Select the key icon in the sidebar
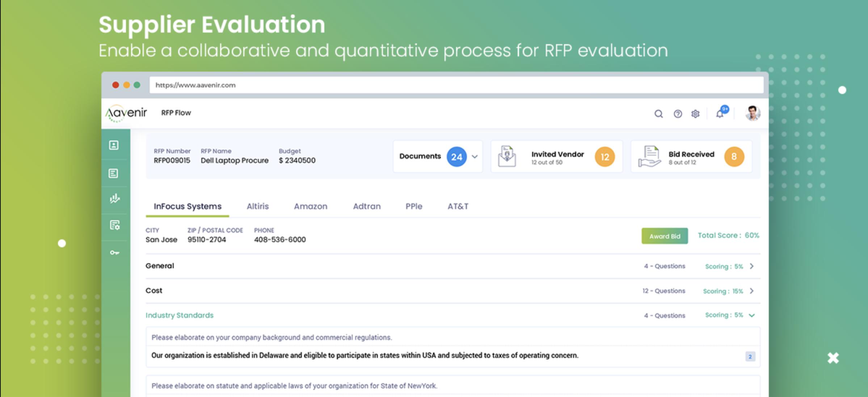This screenshot has height=397, width=868. pos(114,252)
